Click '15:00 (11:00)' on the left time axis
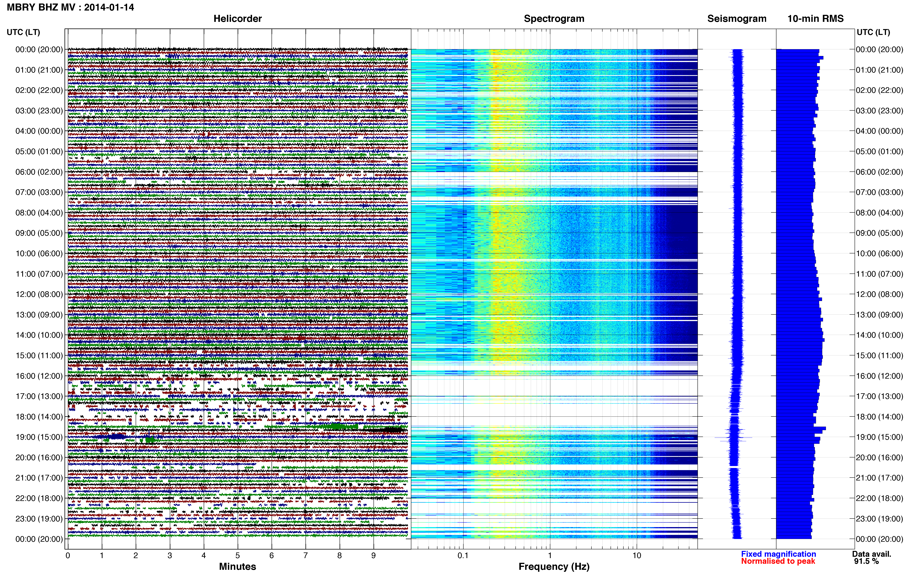 (39, 355)
